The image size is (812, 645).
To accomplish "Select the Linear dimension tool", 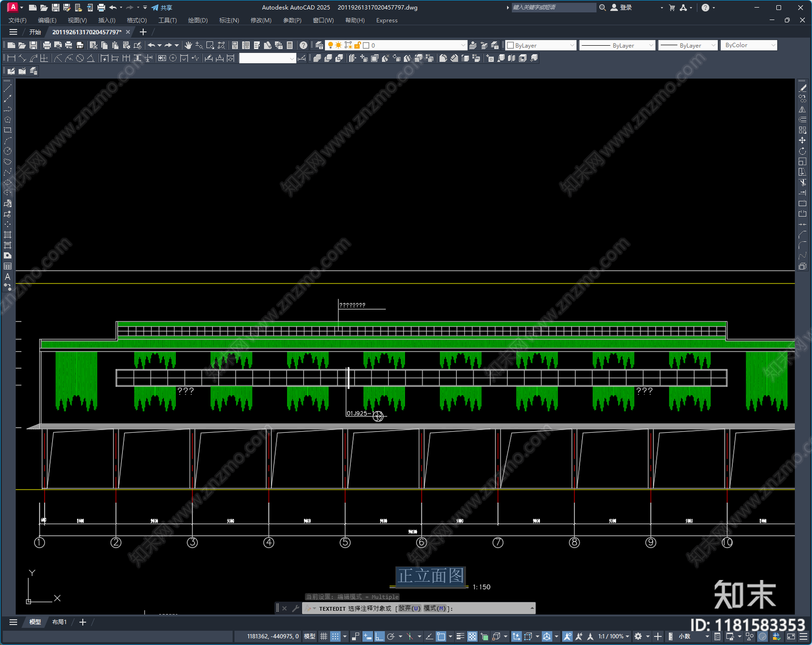I will click(x=11, y=58).
